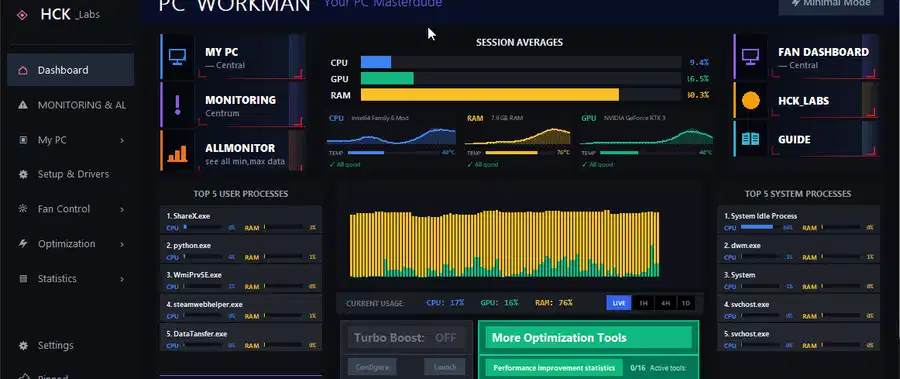Select the LIVE time range
This screenshot has height=379, width=900.
click(619, 303)
